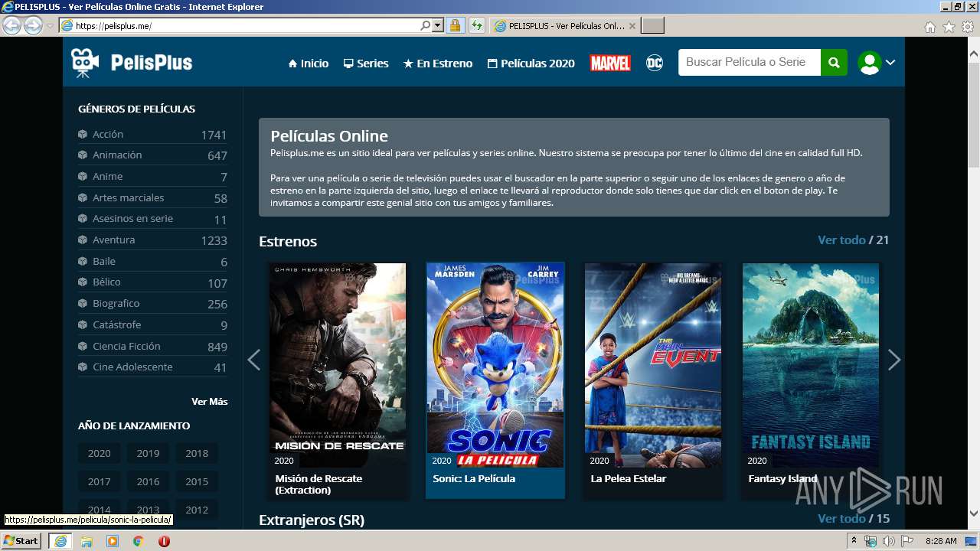
Task: Filter by year 2013
Action: coord(148,510)
